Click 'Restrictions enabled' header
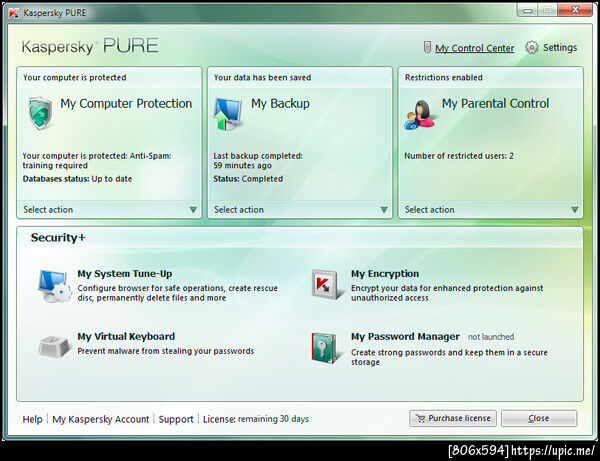 443,77
